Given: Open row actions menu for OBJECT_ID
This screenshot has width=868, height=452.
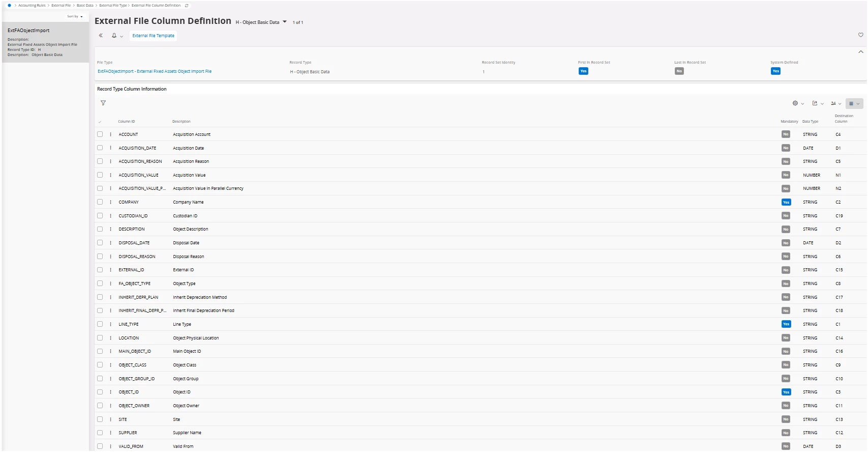Looking at the screenshot, I should 110,392.
